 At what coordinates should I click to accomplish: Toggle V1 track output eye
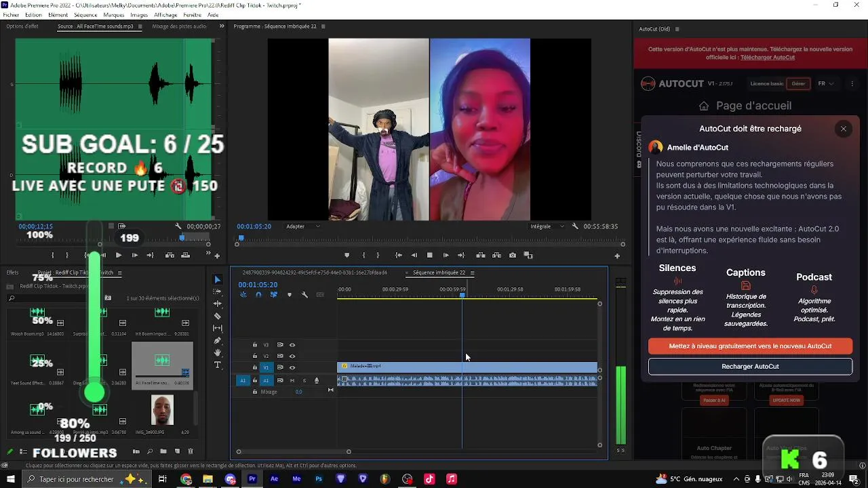(x=292, y=367)
